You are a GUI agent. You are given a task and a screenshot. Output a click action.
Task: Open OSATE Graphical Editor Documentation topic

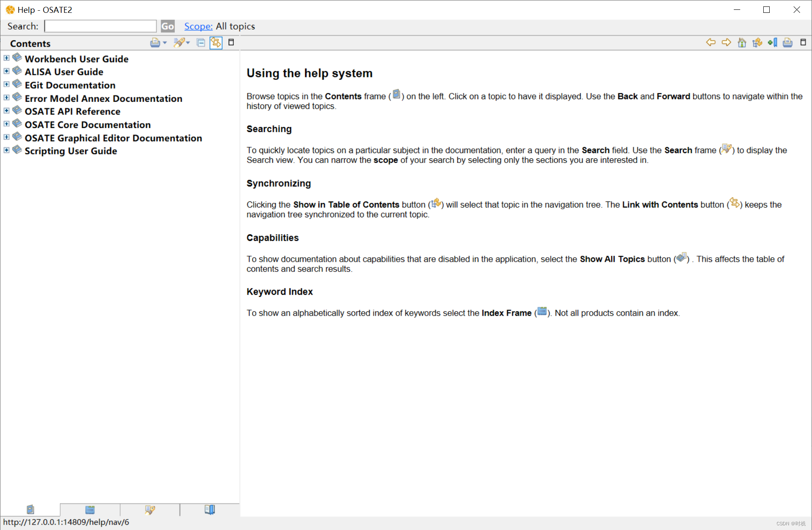coord(113,138)
